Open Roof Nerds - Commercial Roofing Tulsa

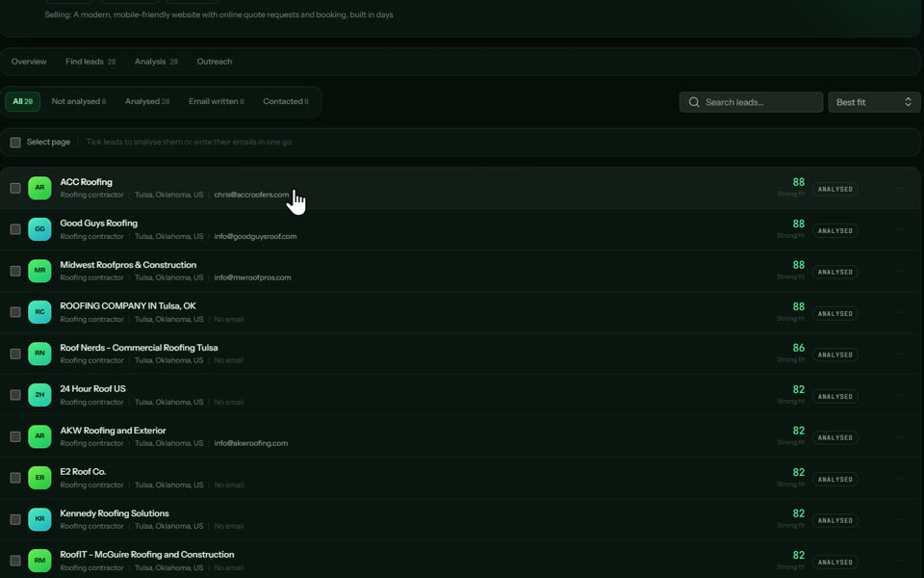[139, 348]
